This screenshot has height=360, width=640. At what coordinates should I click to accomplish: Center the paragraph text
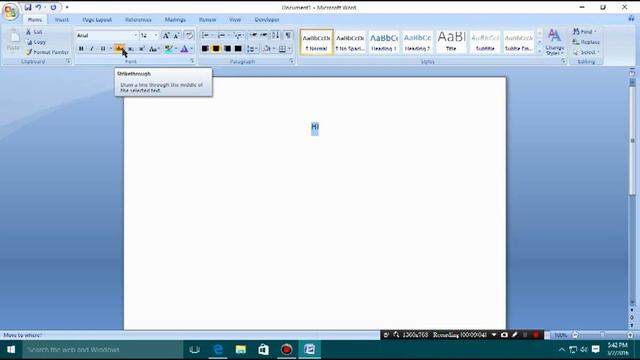(x=216, y=49)
